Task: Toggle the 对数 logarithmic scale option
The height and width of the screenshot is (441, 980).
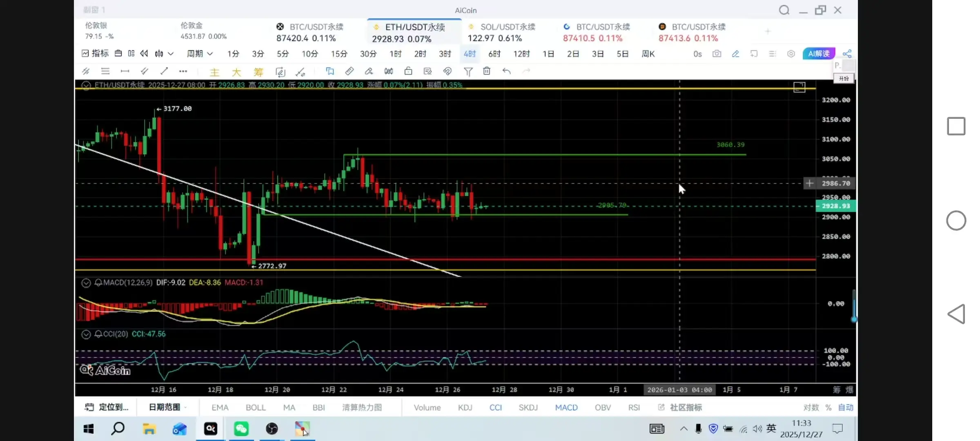Action: [x=811, y=408]
